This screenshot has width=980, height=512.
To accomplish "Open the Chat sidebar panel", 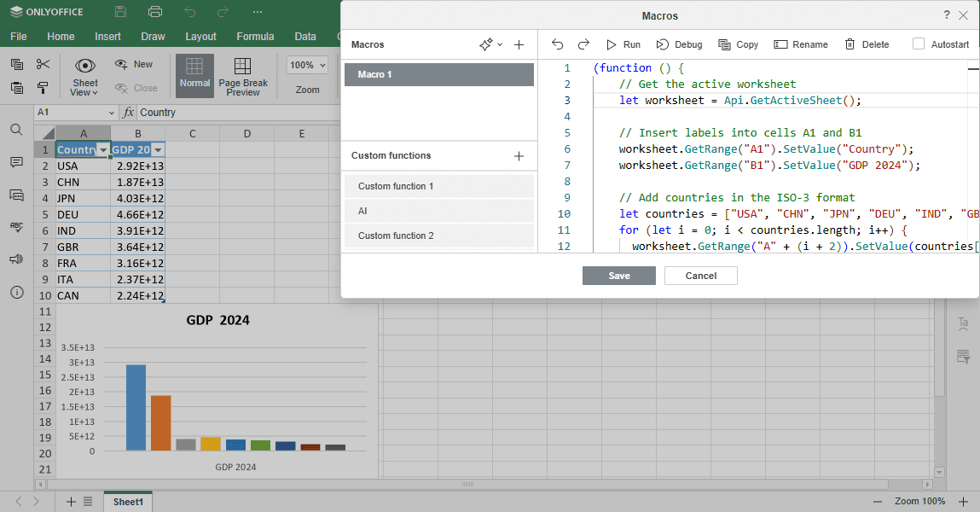I will coord(17,195).
